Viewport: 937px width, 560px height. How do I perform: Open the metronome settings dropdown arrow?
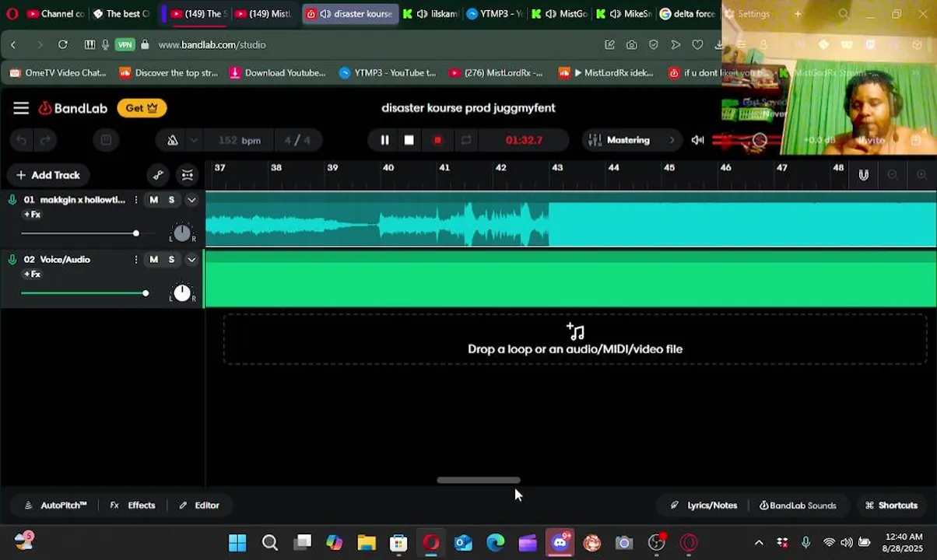point(193,140)
